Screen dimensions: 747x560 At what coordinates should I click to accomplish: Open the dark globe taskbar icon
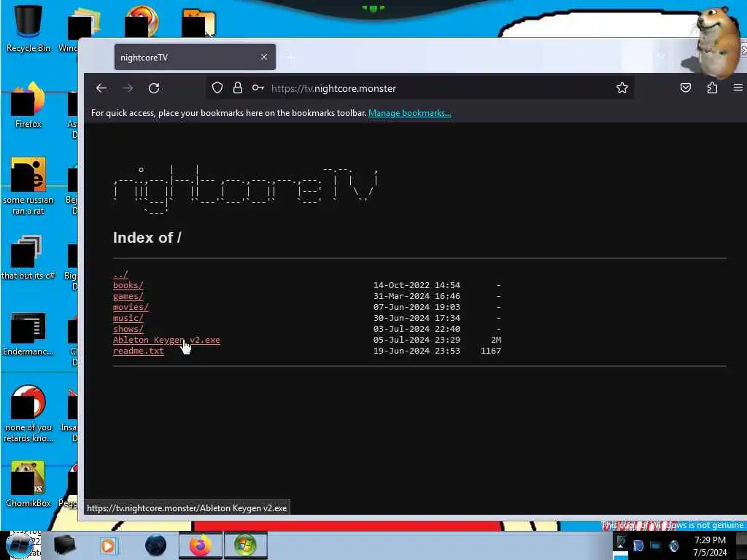[x=155, y=545]
